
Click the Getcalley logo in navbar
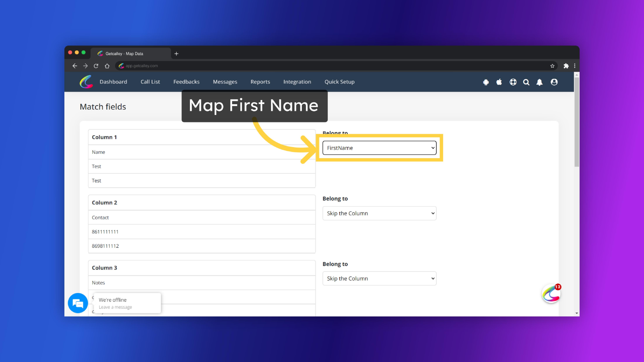pos(86,82)
